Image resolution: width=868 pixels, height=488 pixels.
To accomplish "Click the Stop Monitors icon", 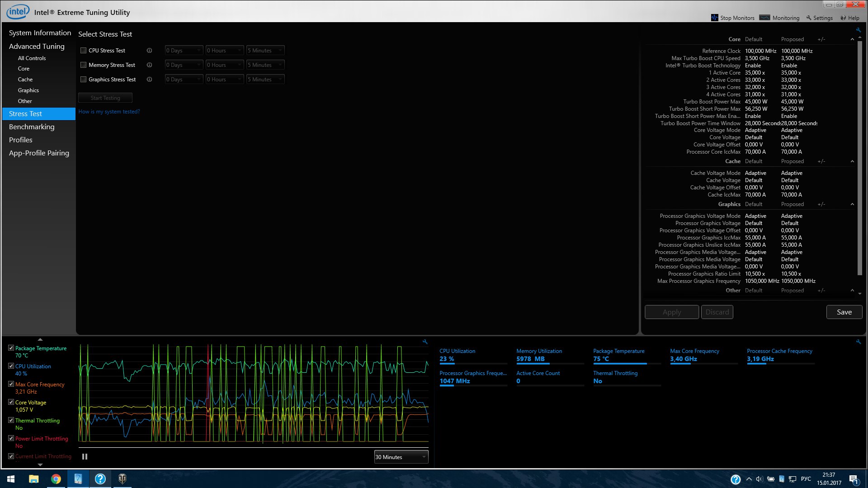I will pos(715,18).
